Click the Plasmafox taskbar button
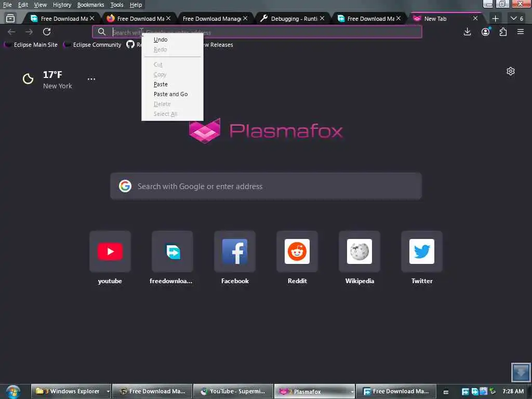Image resolution: width=532 pixels, height=399 pixels. click(314, 391)
